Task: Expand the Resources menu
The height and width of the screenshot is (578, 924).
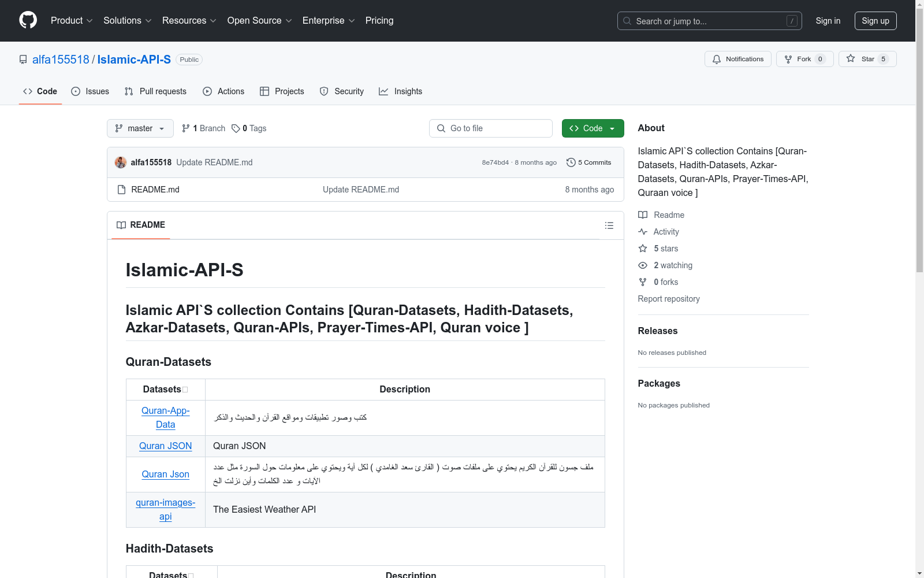Action: 189,21
